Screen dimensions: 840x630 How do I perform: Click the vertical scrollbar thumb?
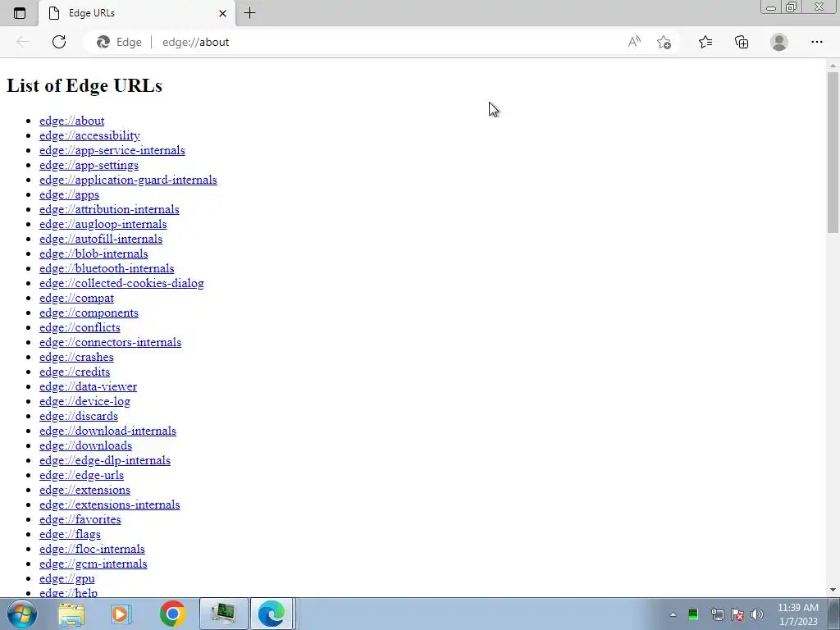pyautogui.click(x=833, y=152)
